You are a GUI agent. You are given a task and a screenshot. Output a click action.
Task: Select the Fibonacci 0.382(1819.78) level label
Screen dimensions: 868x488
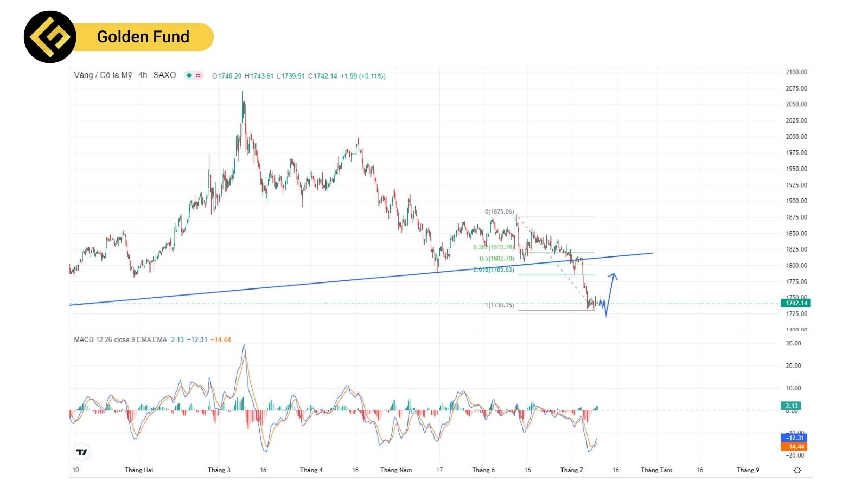click(493, 247)
